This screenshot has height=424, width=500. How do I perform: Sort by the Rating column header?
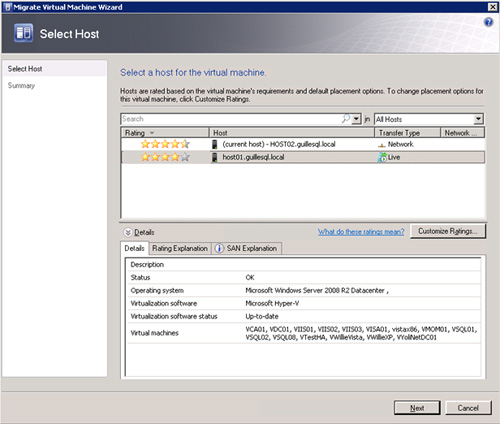coord(165,133)
